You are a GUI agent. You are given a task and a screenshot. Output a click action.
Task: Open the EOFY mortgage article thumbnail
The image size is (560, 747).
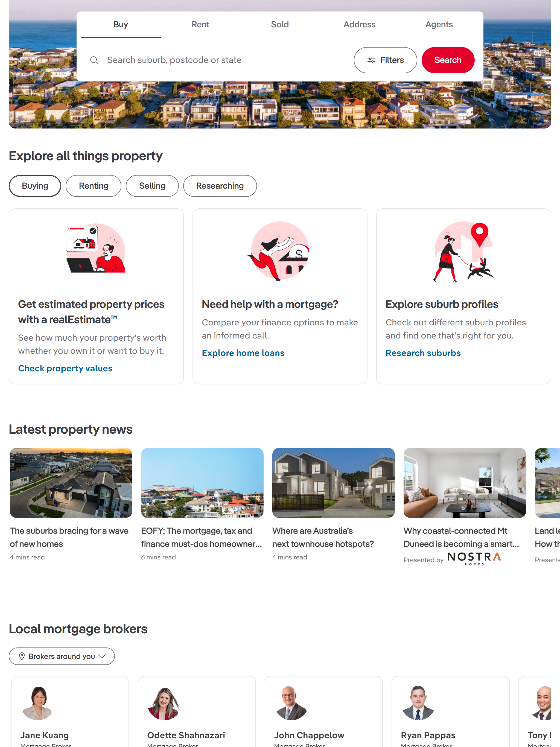point(202,483)
